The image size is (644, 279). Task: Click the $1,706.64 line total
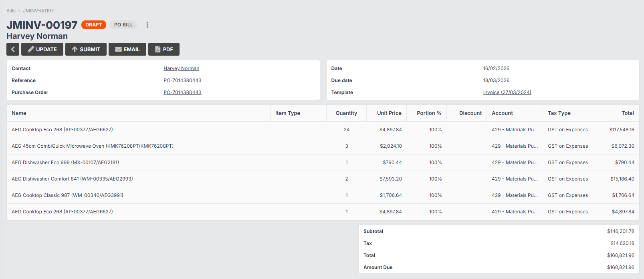(623, 195)
